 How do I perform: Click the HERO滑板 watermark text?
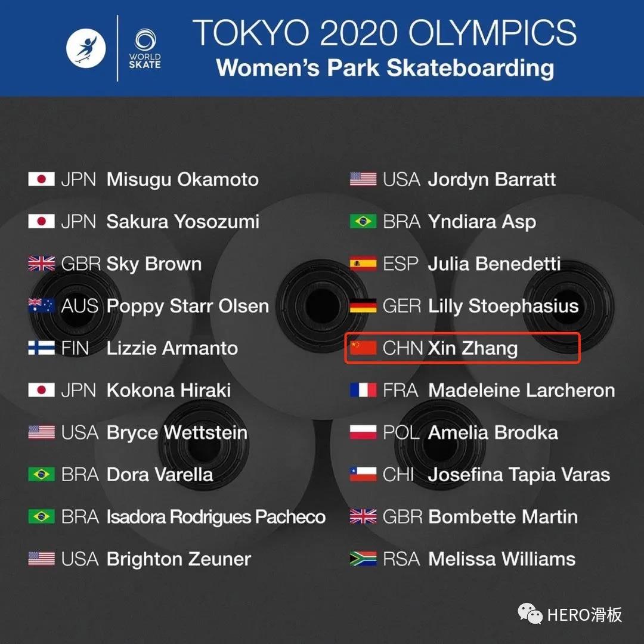[585, 614]
